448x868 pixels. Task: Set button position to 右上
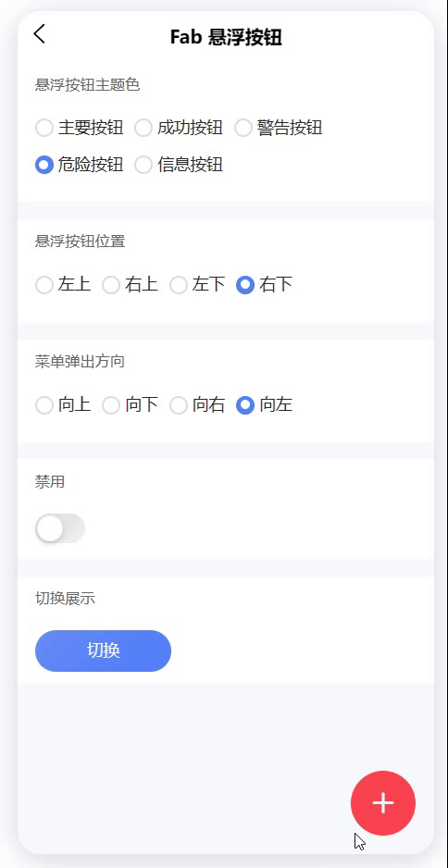click(131, 285)
